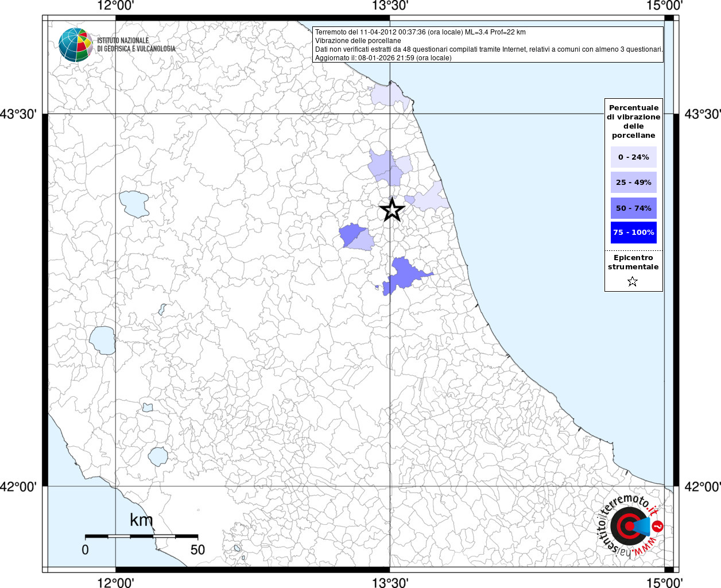
Task: Click the 25 - 49% legend swatch
Action: pyautogui.click(x=633, y=183)
